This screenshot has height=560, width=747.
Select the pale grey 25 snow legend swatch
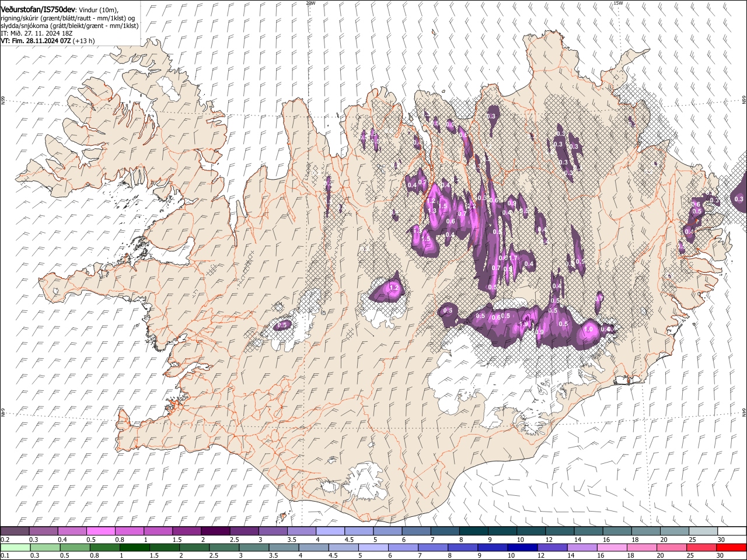tap(703, 531)
